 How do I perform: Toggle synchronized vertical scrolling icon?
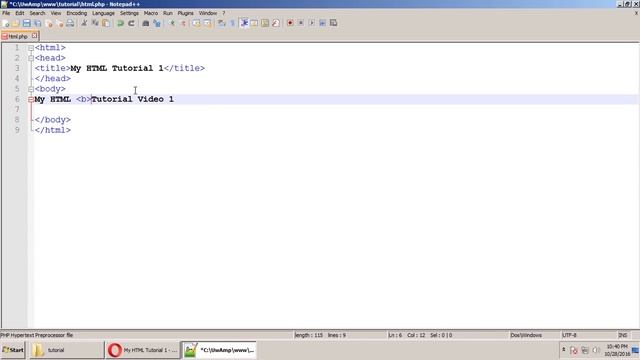click(x=197, y=23)
